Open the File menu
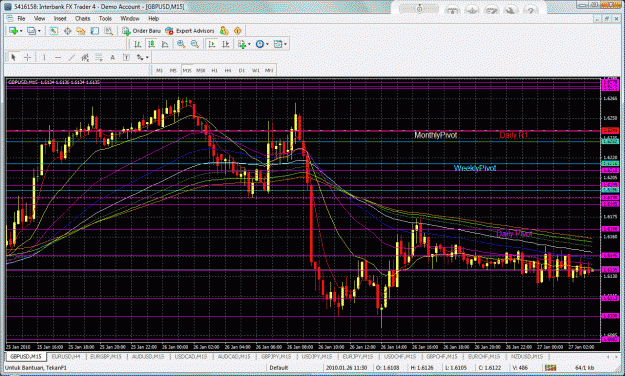 [x=21, y=18]
